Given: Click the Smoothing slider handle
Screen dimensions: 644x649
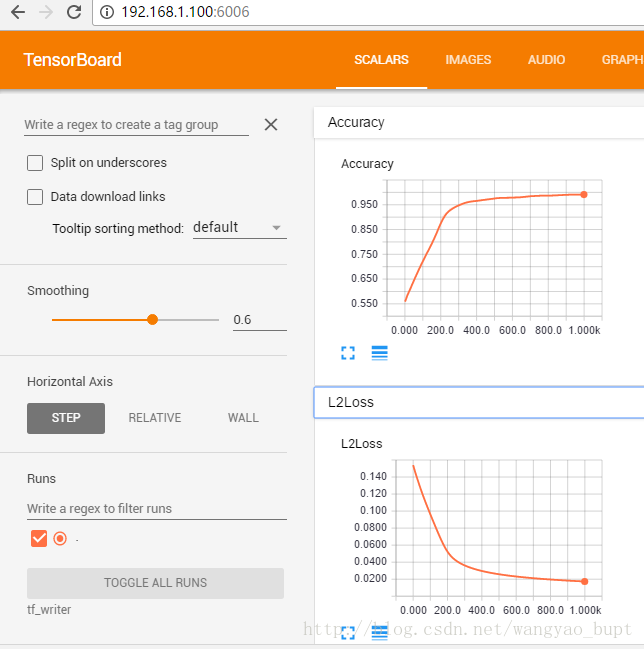Looking at the screenshot, I should 152,320.
